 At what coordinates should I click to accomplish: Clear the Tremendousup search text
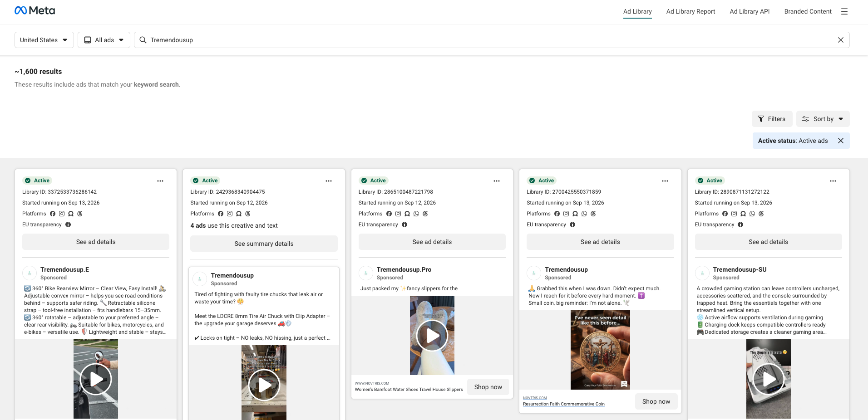point(841,40)
